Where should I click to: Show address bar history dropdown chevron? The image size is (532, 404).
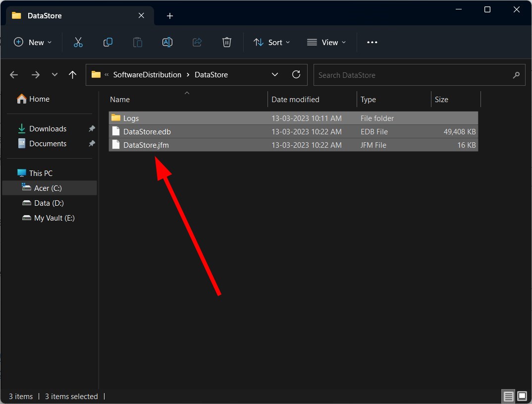(275, 75)
